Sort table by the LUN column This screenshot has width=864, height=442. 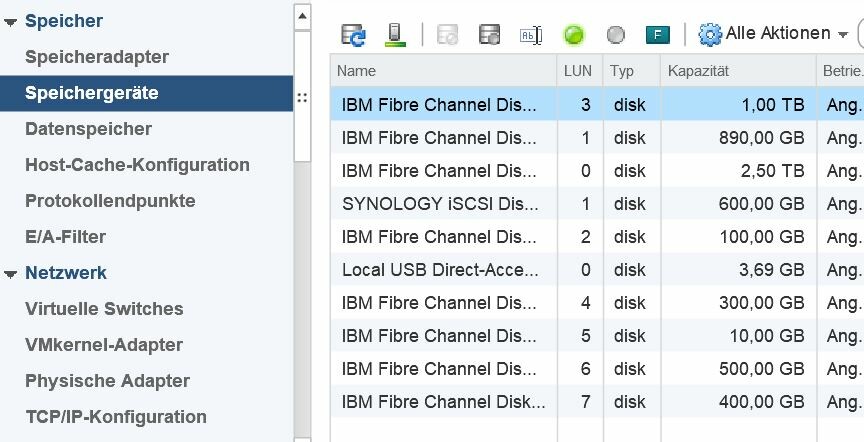tap(580, 71)
